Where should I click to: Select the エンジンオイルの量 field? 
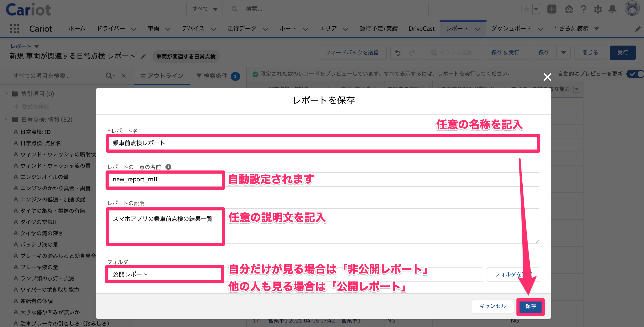(44, 177)
